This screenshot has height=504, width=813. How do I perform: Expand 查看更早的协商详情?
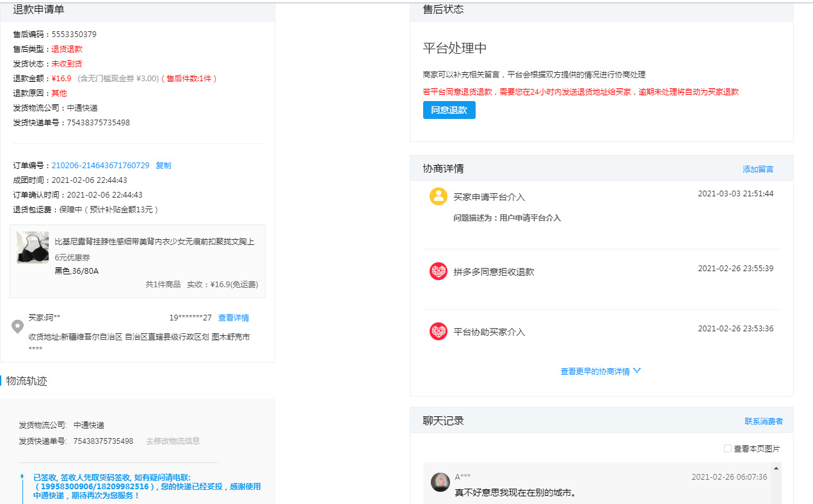click(x=600, y=371)
